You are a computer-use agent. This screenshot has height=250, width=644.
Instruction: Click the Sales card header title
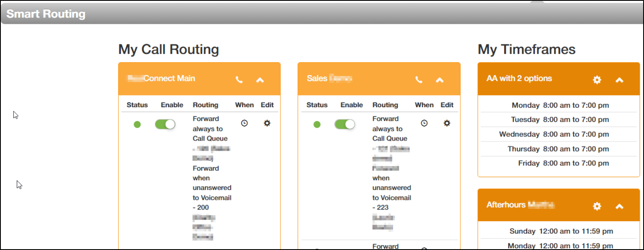pyautogui.click(x=330, y=78)
